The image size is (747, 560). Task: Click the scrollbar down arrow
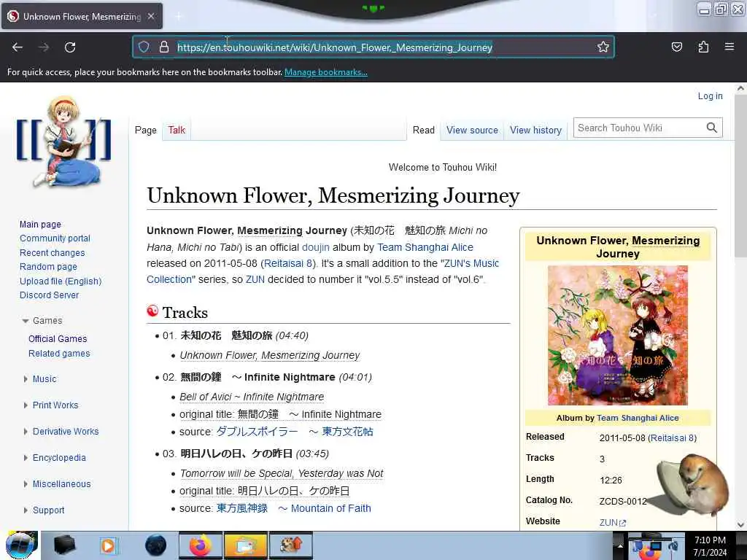[x=740, y=525]
